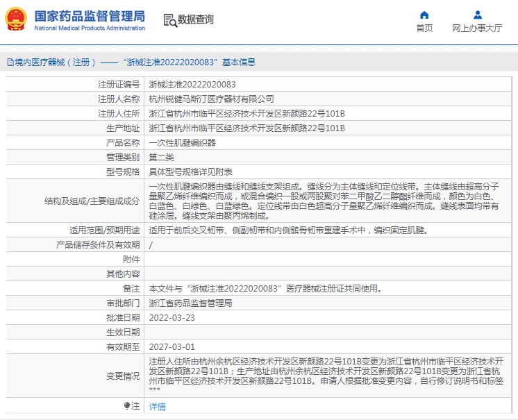This screenshot has height=420, width=518.
Task: Select 浙江省药品监督管理局 approval department
Action: tap(191, 303)
